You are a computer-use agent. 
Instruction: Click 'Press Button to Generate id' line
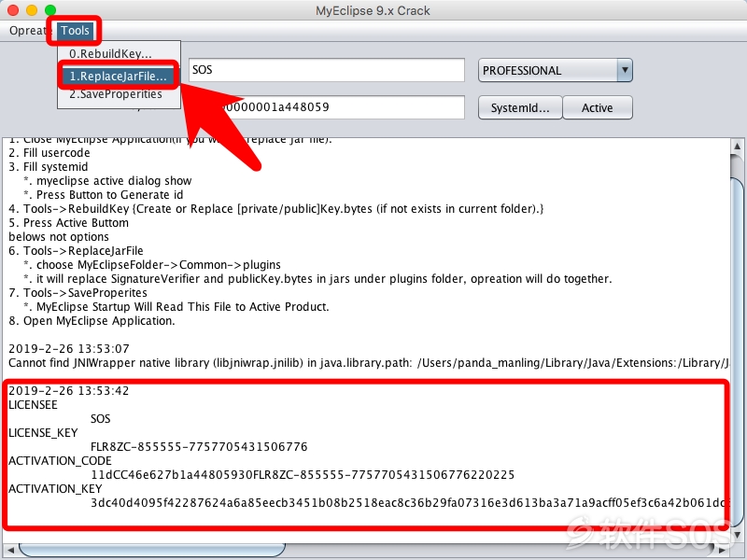coord(104,195)
